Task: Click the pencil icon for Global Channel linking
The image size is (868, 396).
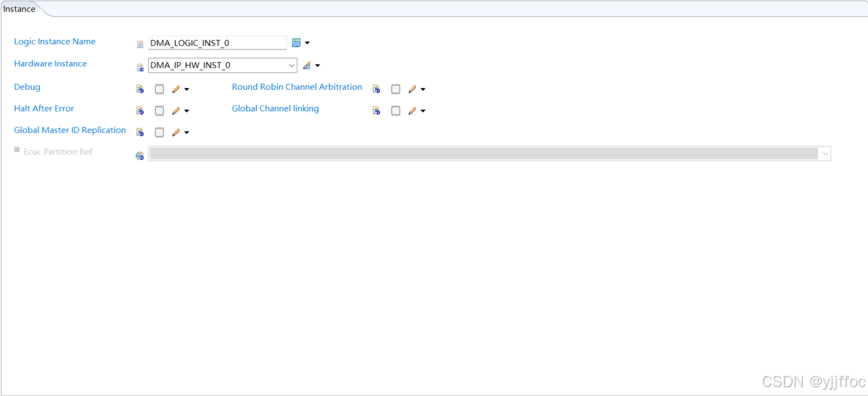Action: pyautogui.click(x=412, y=111)
